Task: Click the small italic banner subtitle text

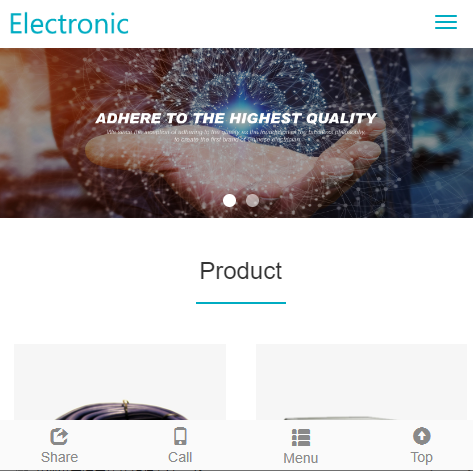Action: [x=236, y=136]
